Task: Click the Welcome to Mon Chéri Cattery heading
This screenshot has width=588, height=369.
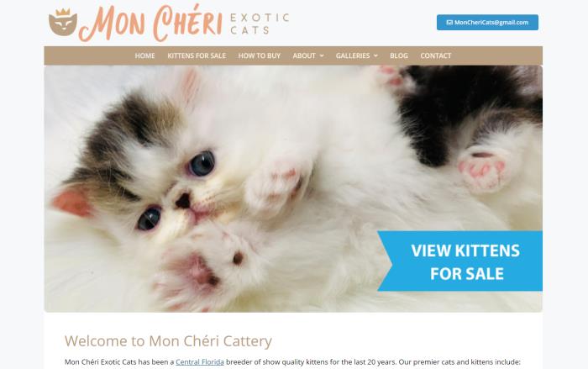Action: (168, 341)
